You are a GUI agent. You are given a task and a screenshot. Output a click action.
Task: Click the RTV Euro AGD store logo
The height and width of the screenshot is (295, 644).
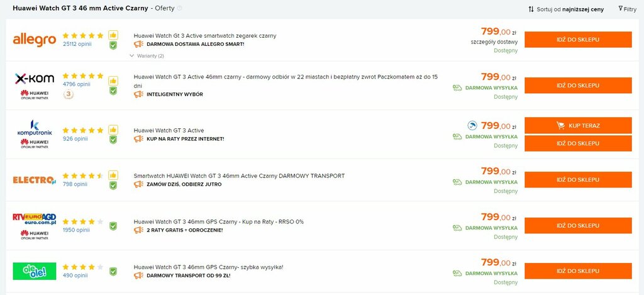click(x=35, y=218)
